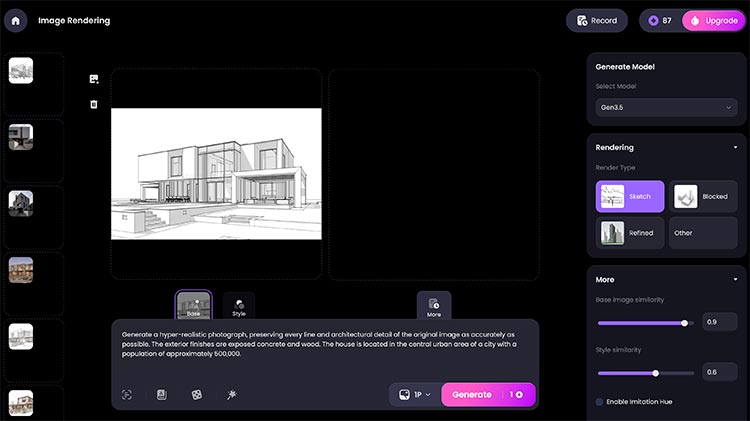Click the dice random prompt icon

(197, 395)
